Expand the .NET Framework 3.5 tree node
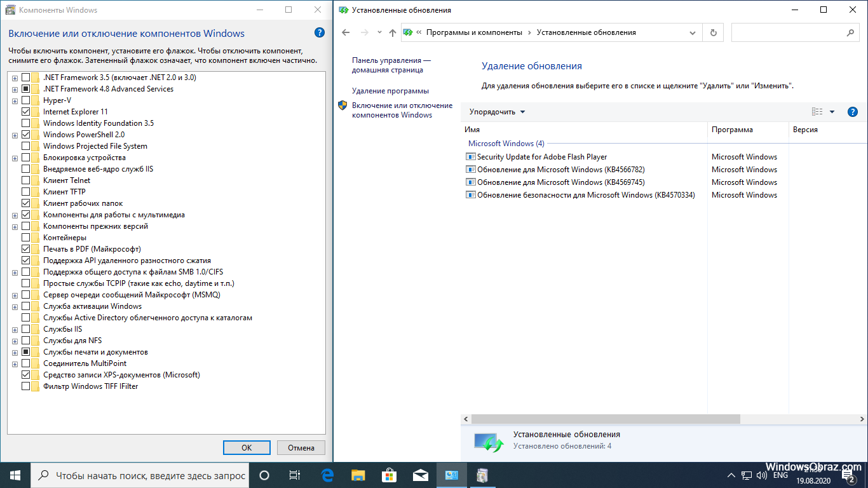This screenshot has width=868, height=488. [15, 78]
